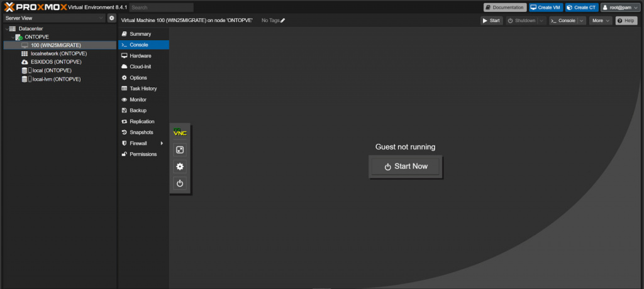644x289 pixels.
Task: Edit tags with pencil icon
Action: 282,21
